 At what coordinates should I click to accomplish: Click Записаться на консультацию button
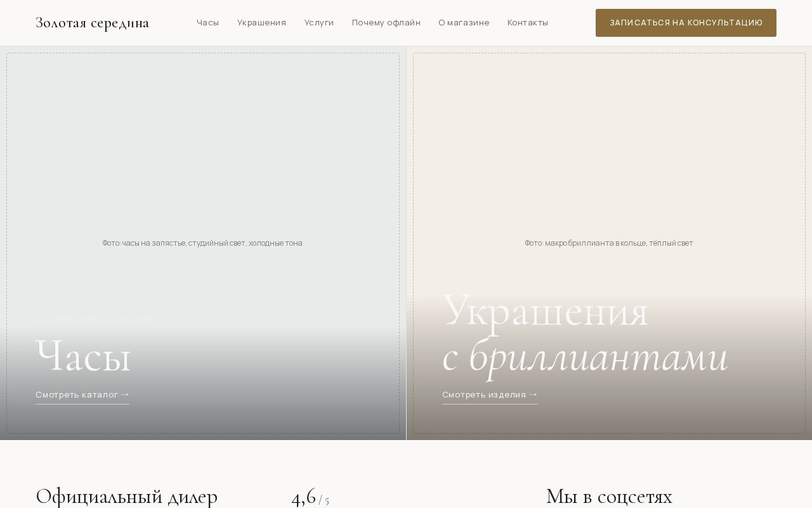[686, 23]
